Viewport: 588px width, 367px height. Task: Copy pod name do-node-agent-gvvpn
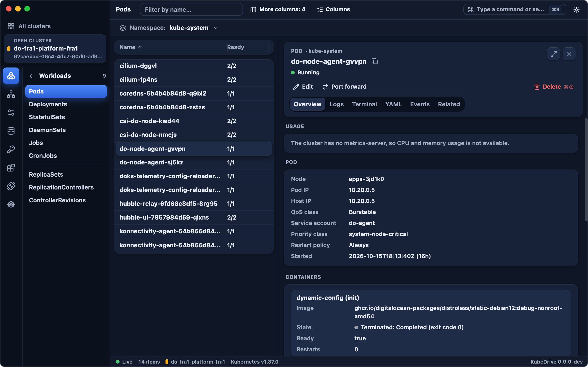click(374, 61)
